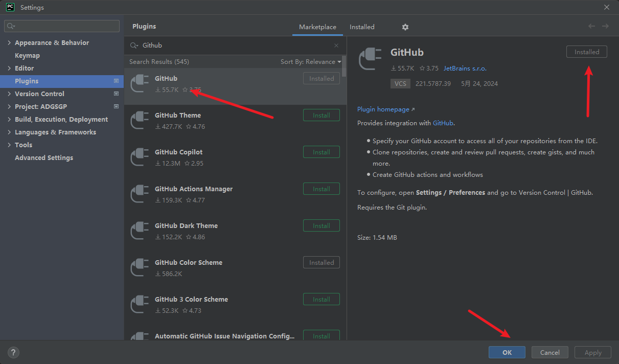Click the GitHub Theme plug icon
The height and width of the screenshot is (364, 619).
tap(140, 120)
